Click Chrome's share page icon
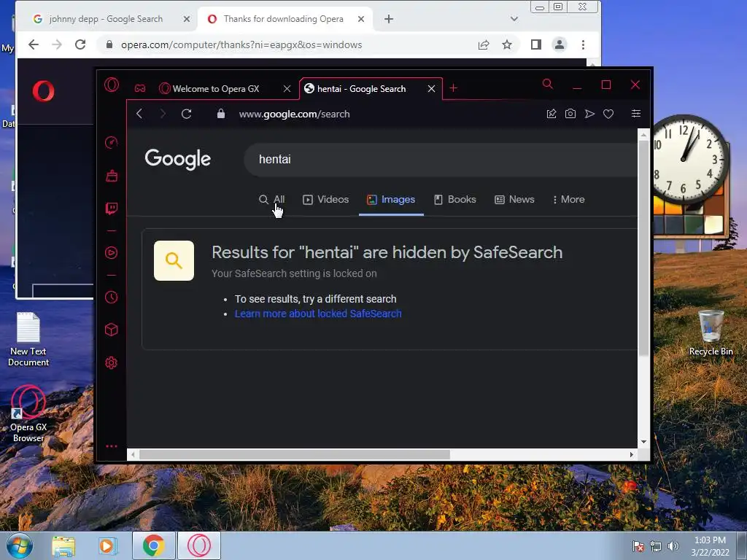Screen dimensions: 747x560 coord(484,44)
